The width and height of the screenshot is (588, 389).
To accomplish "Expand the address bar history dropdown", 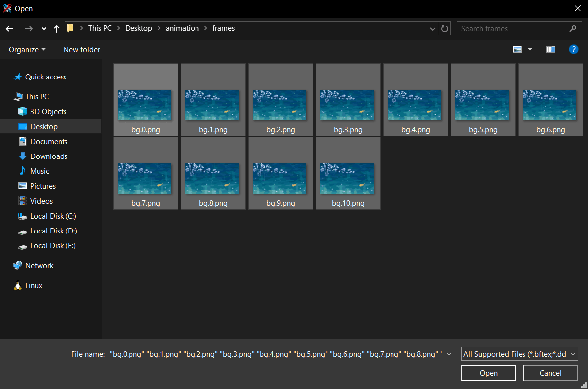I will (433, 29).
